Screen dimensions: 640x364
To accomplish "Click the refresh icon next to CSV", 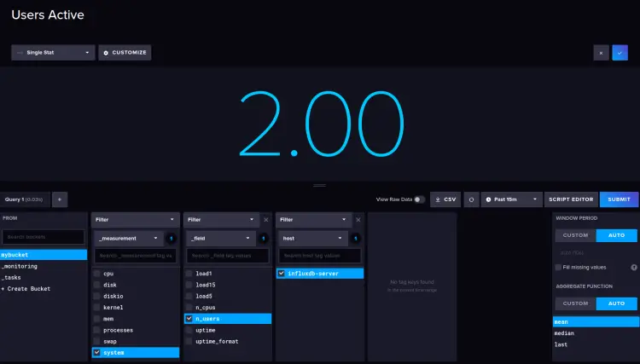I will 471,199.
